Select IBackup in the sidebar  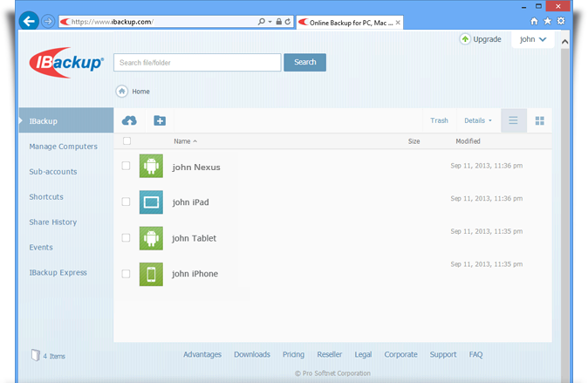[66, 120]
